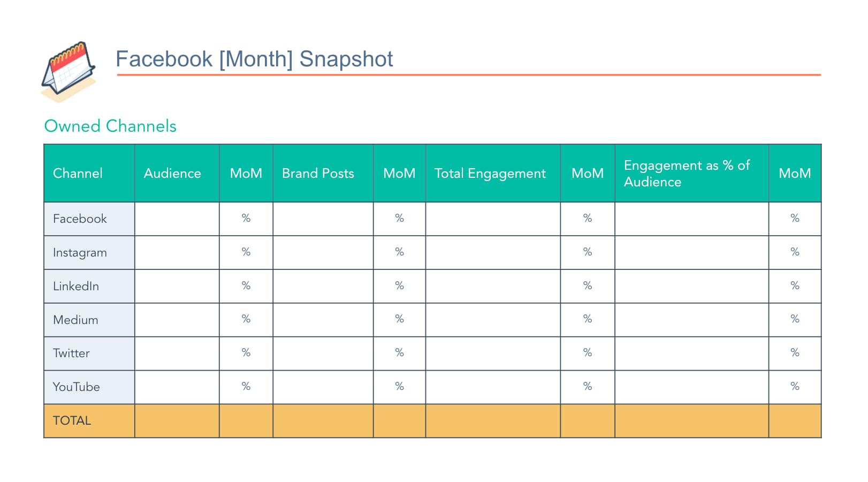Select the "Engagement as % of Audience" header
Viewport: 868px width, 482px height.
coord(687,174)
